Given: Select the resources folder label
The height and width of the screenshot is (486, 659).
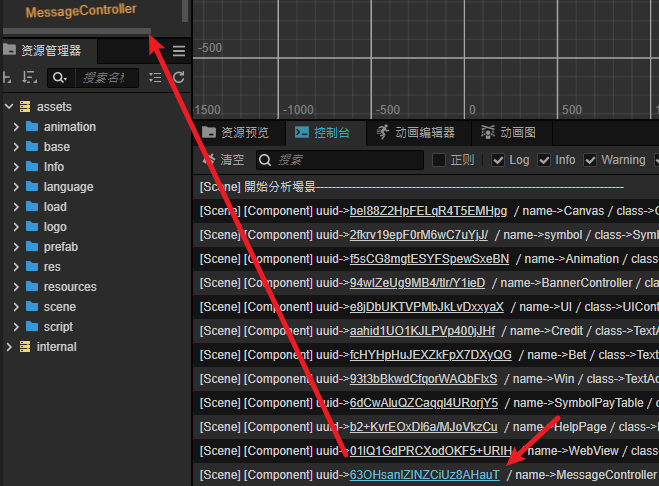Looking at the screenshot, I should pyautogui.click(x=70, y=287).
